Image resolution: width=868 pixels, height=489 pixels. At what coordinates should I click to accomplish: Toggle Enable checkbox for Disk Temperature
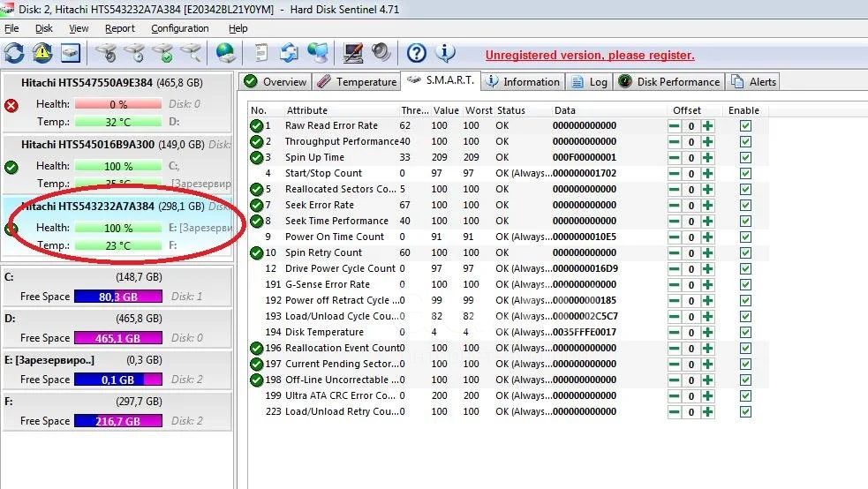point(745,333)
